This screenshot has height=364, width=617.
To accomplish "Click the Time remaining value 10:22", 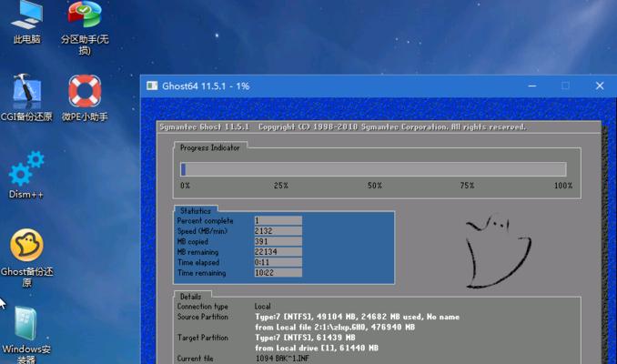I will click(278, 273).
